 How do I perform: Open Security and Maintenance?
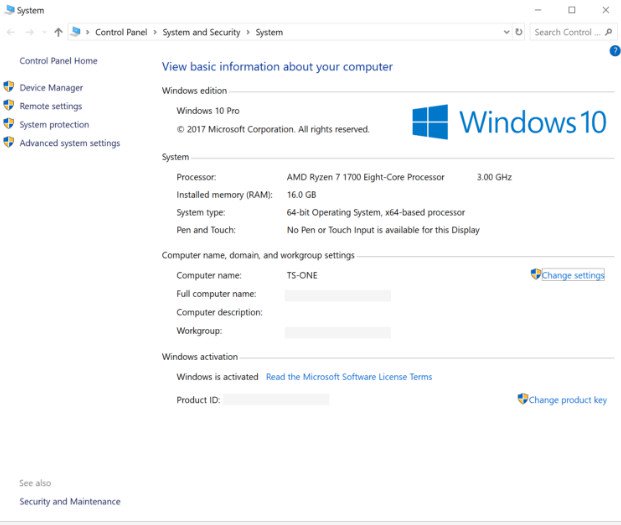[70, 502]
